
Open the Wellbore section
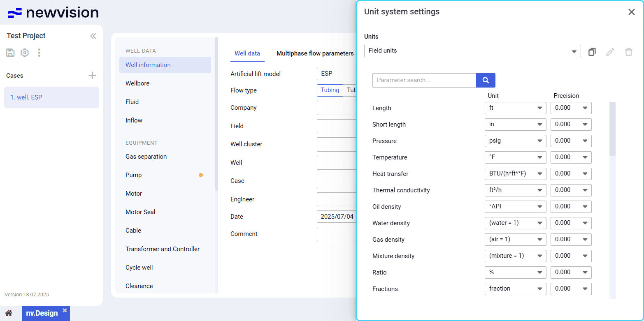[137, 83]
